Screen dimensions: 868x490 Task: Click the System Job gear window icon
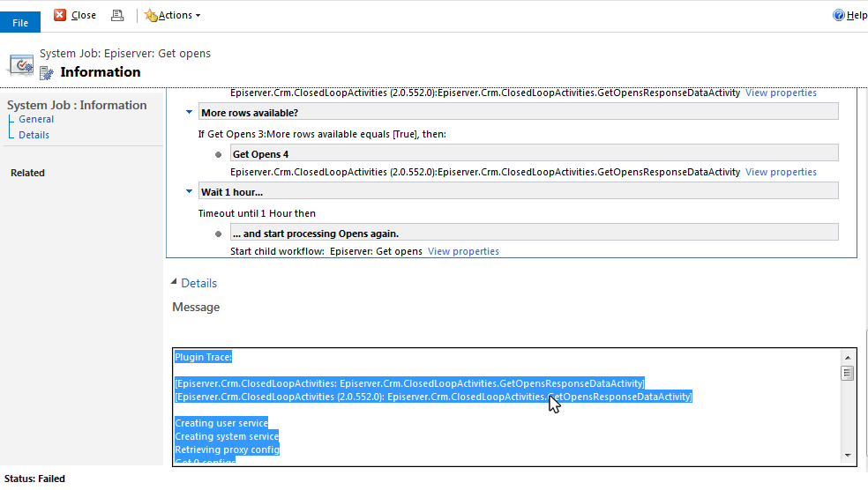pos(21,63)
